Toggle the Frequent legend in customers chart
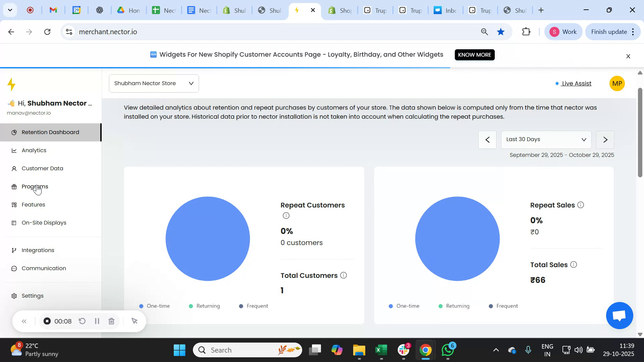This screenshot has width=644, height=362. click(254, 306)
